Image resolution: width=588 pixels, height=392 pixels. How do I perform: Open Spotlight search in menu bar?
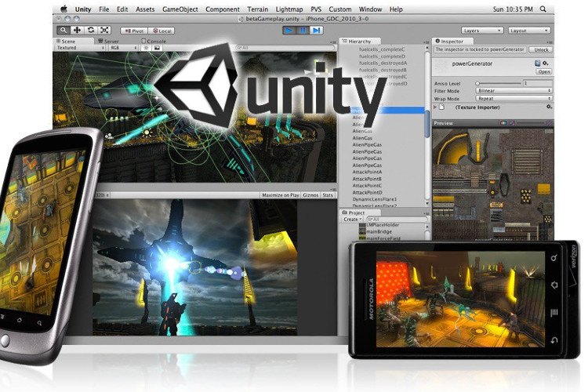543,9
